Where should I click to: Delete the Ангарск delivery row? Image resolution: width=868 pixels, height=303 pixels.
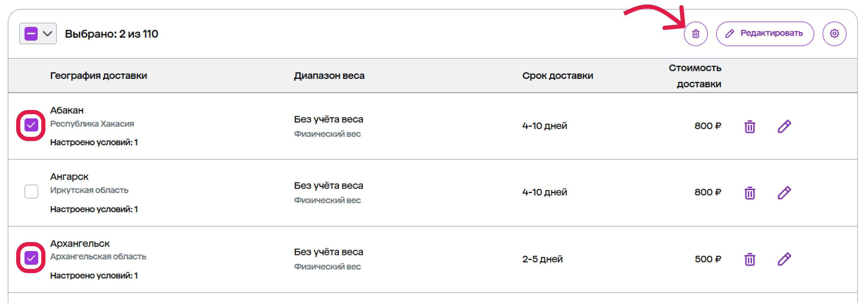[x=749, y=193]
